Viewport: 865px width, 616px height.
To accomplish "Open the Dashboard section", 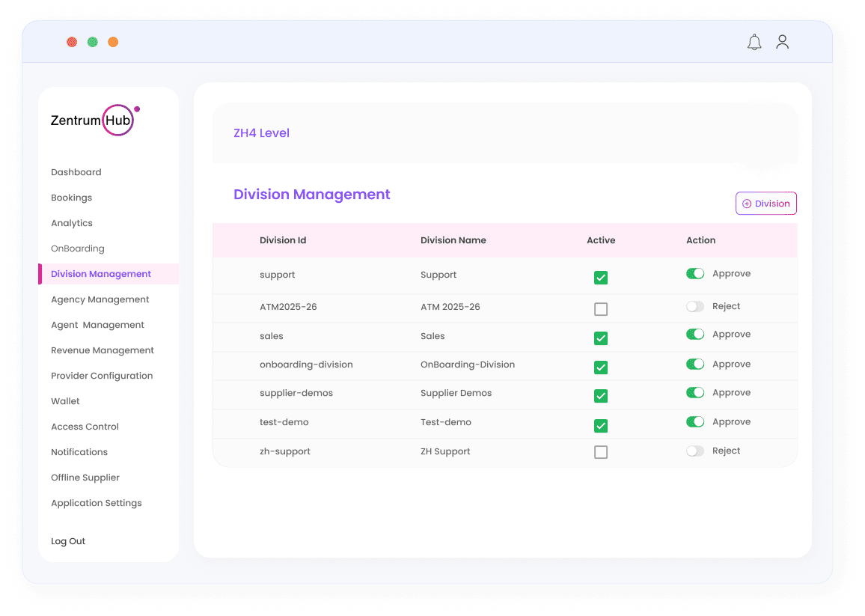I will click(x=76, y=171).
